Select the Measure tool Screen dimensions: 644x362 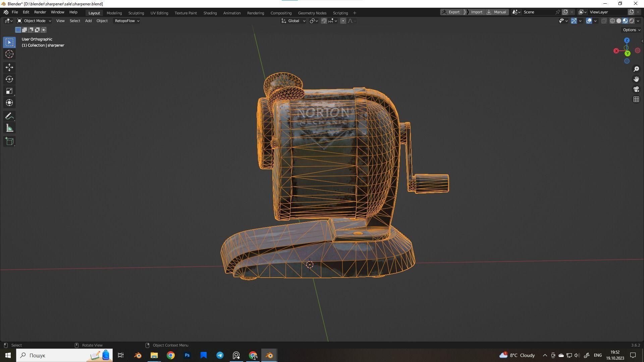pos(9,128)
